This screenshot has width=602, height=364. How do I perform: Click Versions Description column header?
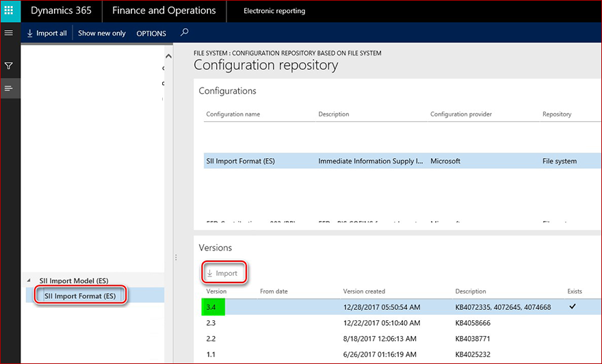(471, 291)
